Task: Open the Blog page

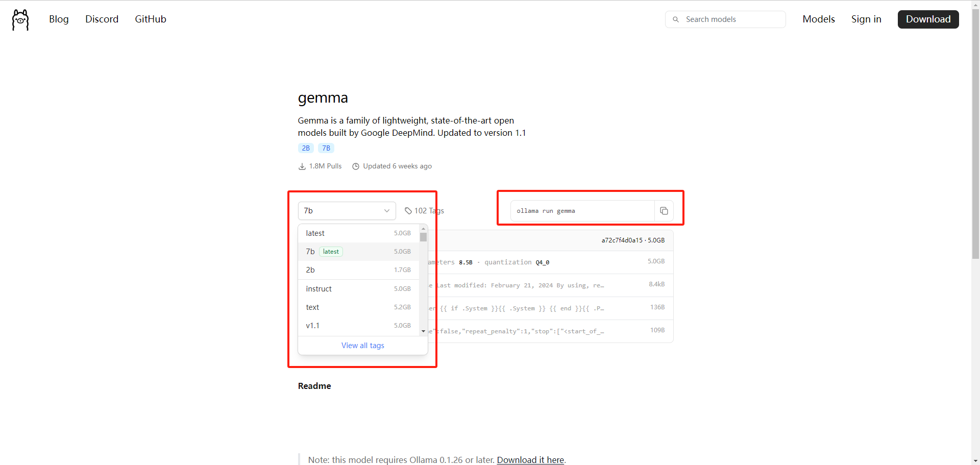Action: point(59,19)
